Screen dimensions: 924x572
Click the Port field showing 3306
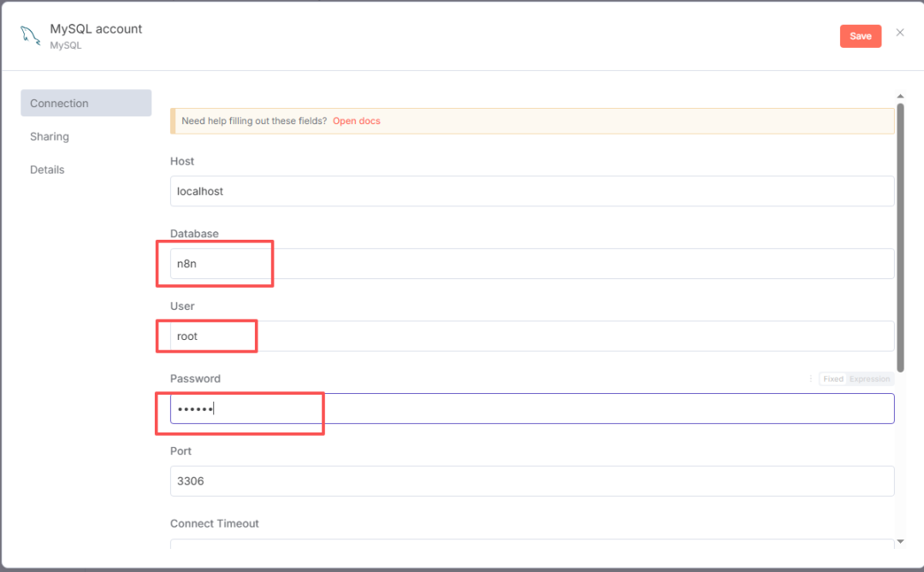(x=532, y=481)
